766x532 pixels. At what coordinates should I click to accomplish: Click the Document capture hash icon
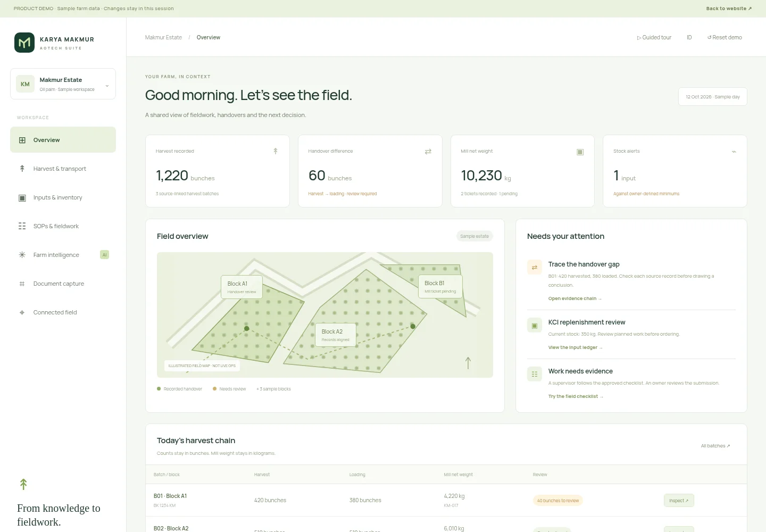tap(22, 284)
